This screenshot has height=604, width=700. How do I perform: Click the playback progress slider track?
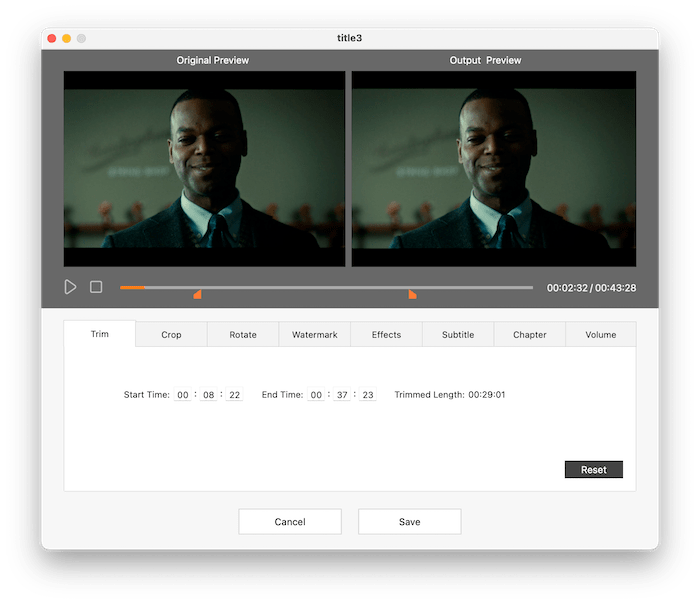[326, 287]
